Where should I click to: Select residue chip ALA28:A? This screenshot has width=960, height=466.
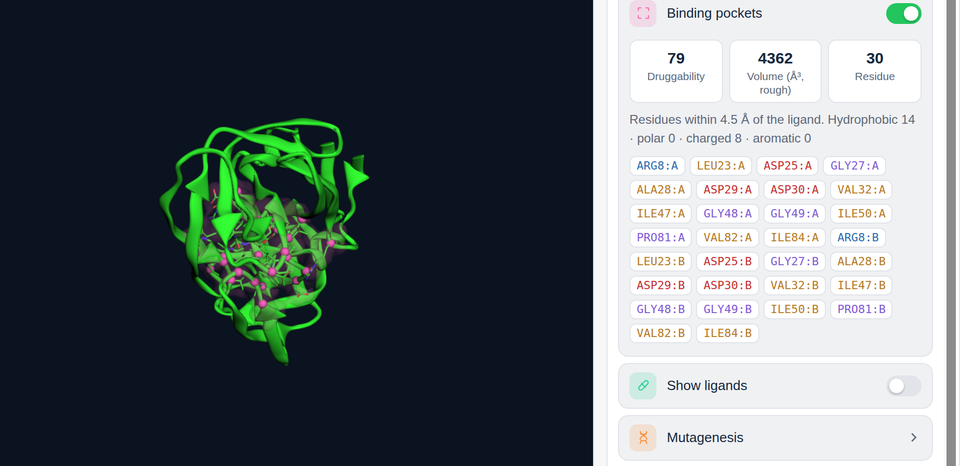point(660,190)
